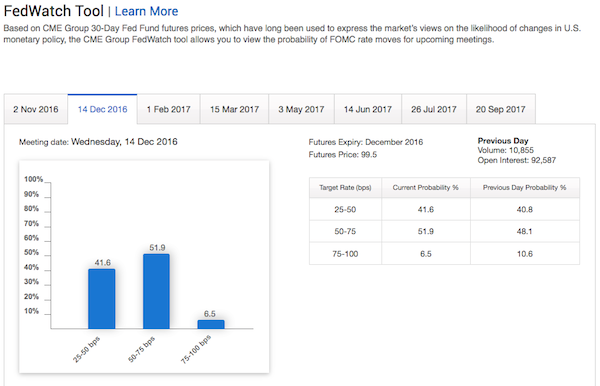Click the 50-75 bps chart bar
This screenshot has height=386, width=600.
click(x=157, y=291)
